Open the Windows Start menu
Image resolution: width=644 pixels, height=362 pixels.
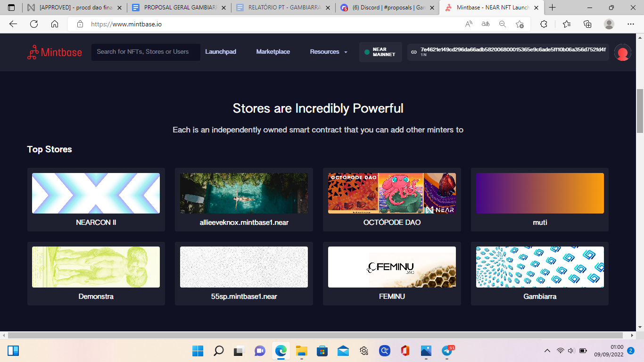tap(198, 351)
